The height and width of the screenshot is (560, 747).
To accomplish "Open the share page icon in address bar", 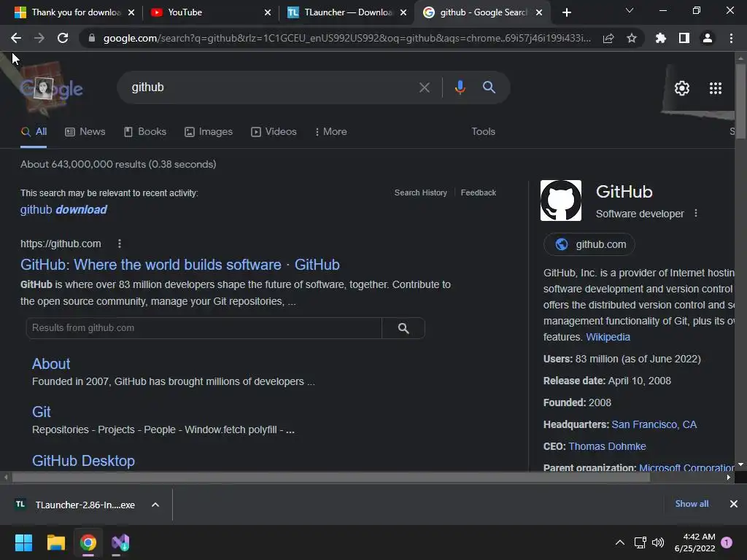I will pyautogui.click(x=608, y=38).
